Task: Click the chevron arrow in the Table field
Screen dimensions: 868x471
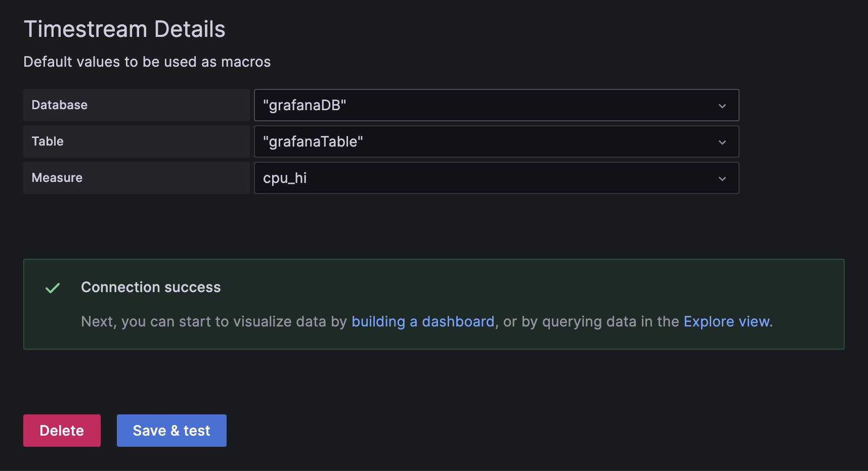Action: point(722,142)
